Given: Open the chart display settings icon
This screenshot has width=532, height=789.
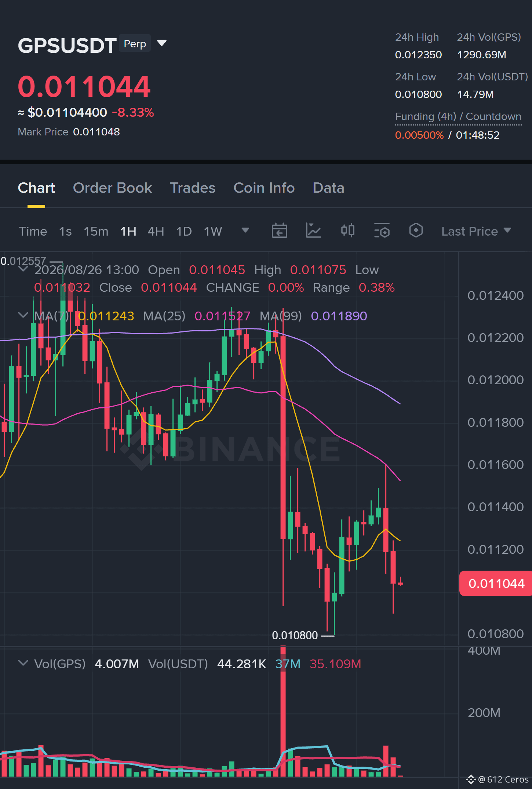Looking at the screenshot, I should click(382, 230).
